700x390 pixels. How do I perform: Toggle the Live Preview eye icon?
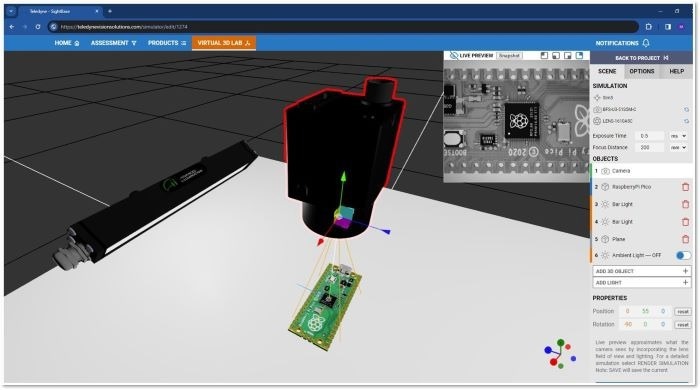tap(454, 55)
